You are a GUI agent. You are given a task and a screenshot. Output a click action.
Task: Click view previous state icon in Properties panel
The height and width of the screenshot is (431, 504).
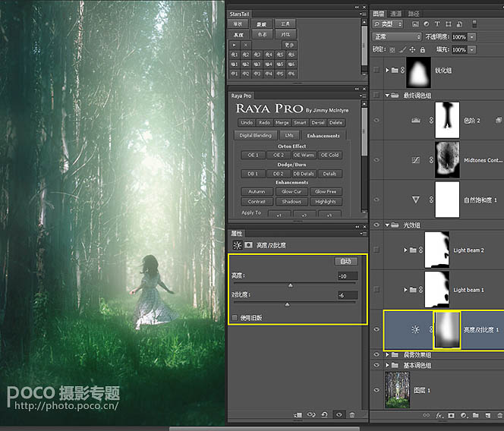pos(311,415)
